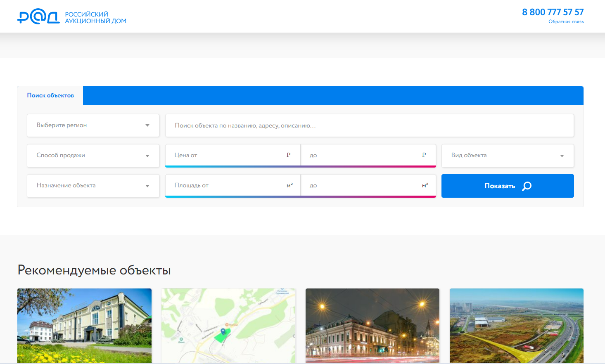This screenshot has height=364, width=605.
Task: Click the magnifier icon on the Показать button
Action: [526, 186]
